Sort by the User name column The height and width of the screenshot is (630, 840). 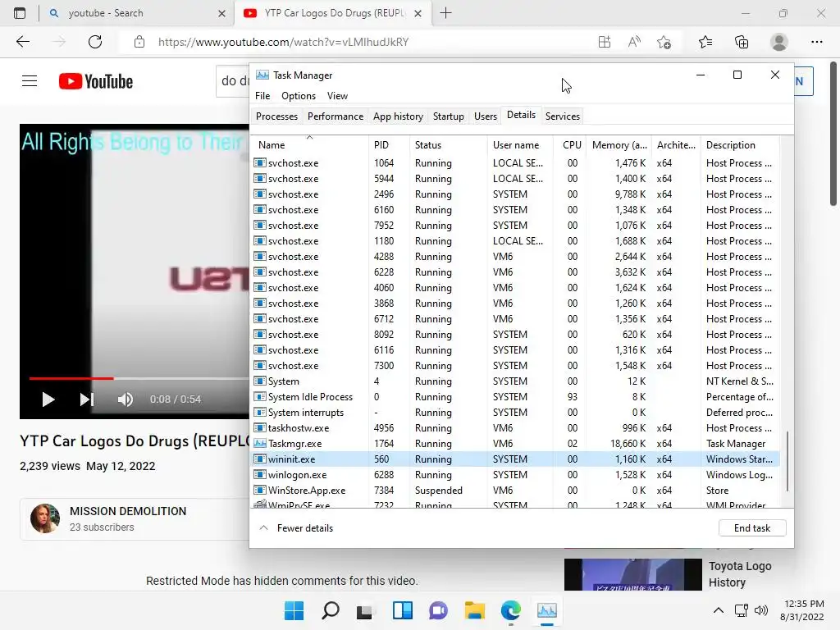click(520, 144)
